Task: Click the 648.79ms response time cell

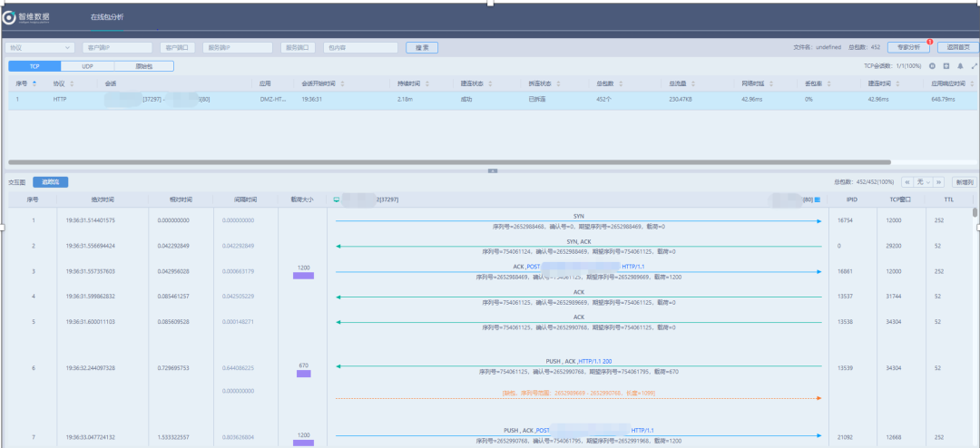Action: point(943,100)
